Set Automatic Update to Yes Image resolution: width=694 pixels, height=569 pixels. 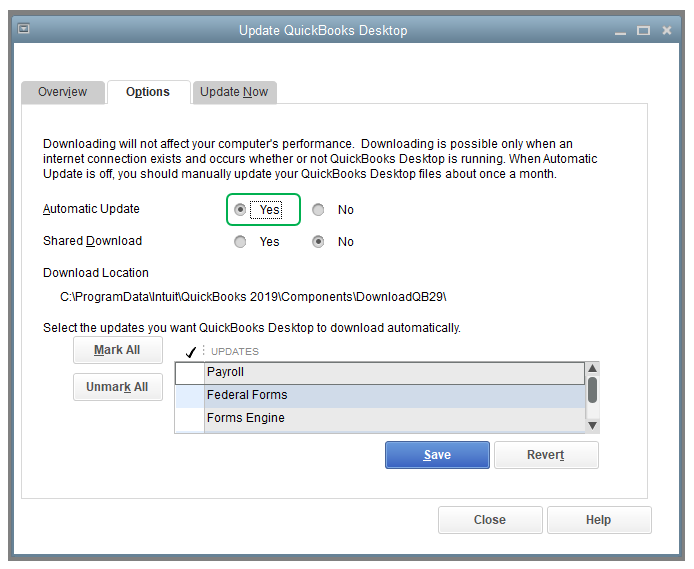[x=240, y=210]
